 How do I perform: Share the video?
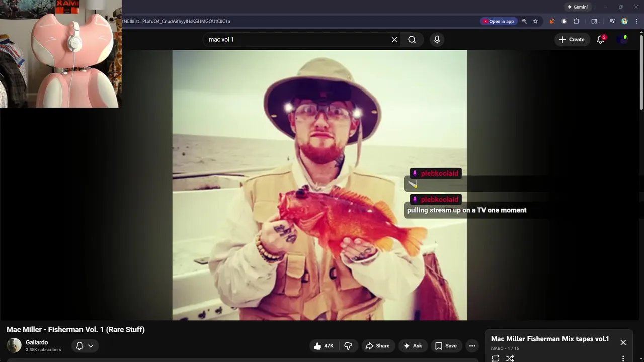pyautogui.click(x=378, y=346)
